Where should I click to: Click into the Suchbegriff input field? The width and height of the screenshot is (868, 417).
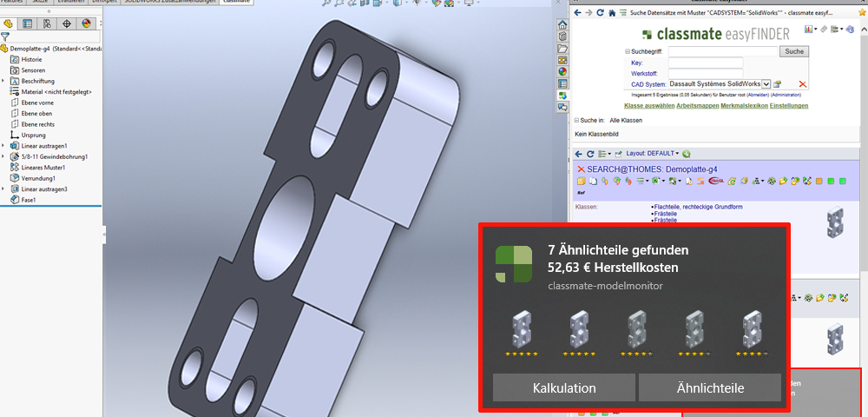(x=722, y=51)
